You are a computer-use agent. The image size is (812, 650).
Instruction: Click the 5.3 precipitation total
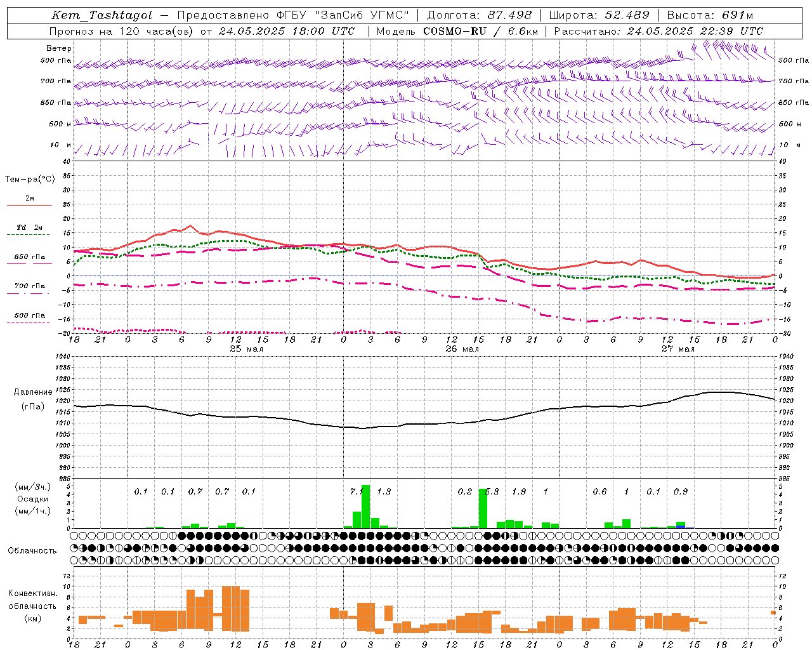coord(492,491)
